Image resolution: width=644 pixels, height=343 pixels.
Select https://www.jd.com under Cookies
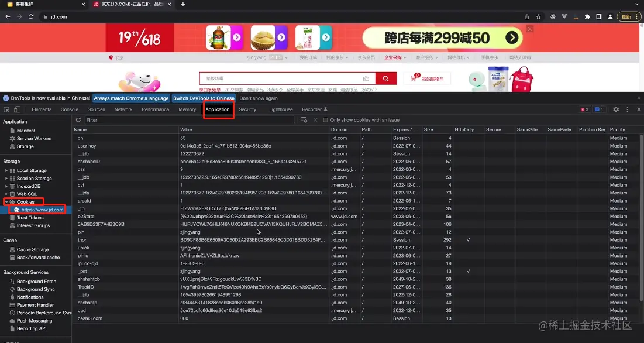[42, 210]
